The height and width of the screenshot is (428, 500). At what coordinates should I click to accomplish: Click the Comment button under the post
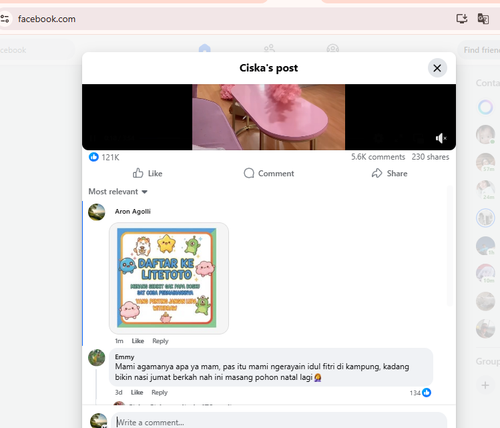pyautogui.click(x=269, y=173)
